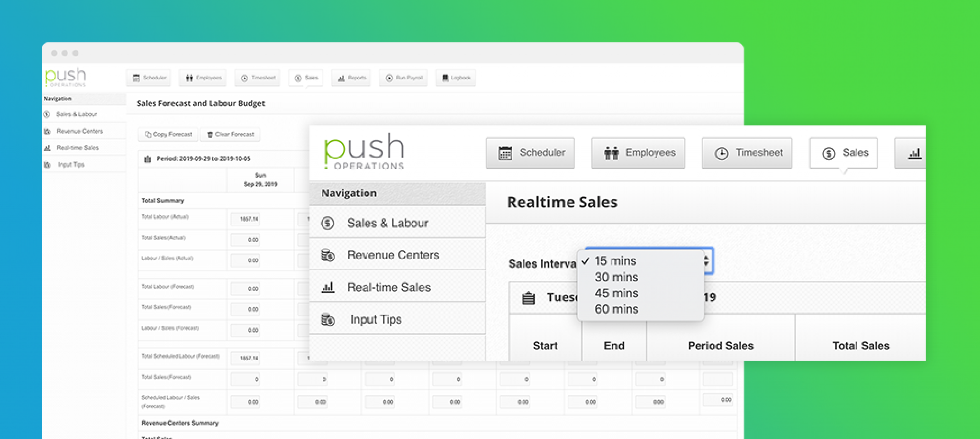The width and height of the screenshot is (980, 439).
Task: Select the Total Labour Actual value field
Action: (x=245, y=218)
